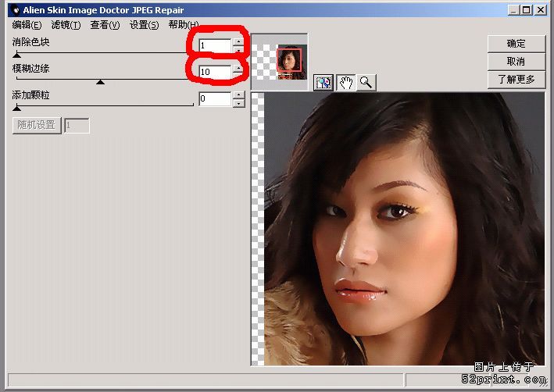Select the preview split-view tool icon
The width and height of the screenshot is (554, 392).
[x=323, y=83]
